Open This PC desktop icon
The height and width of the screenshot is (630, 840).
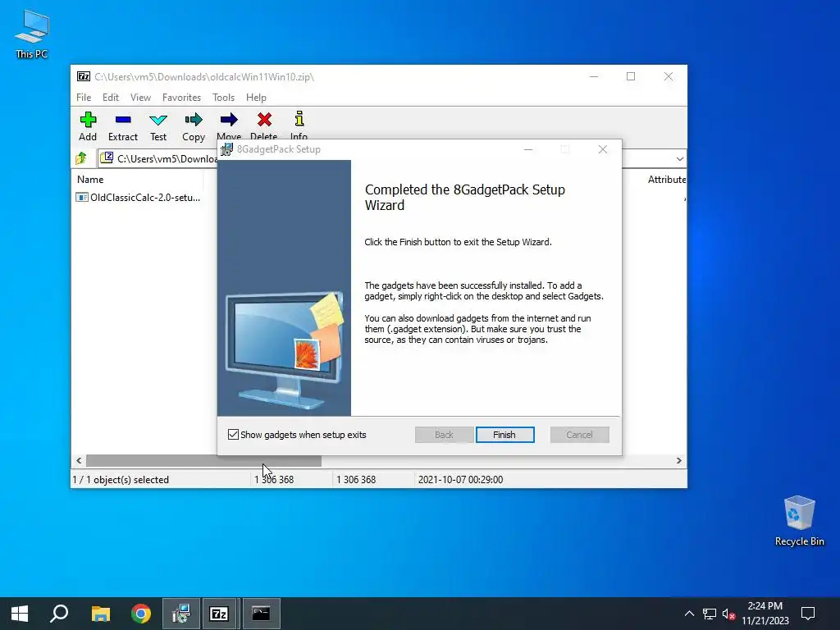32,34
